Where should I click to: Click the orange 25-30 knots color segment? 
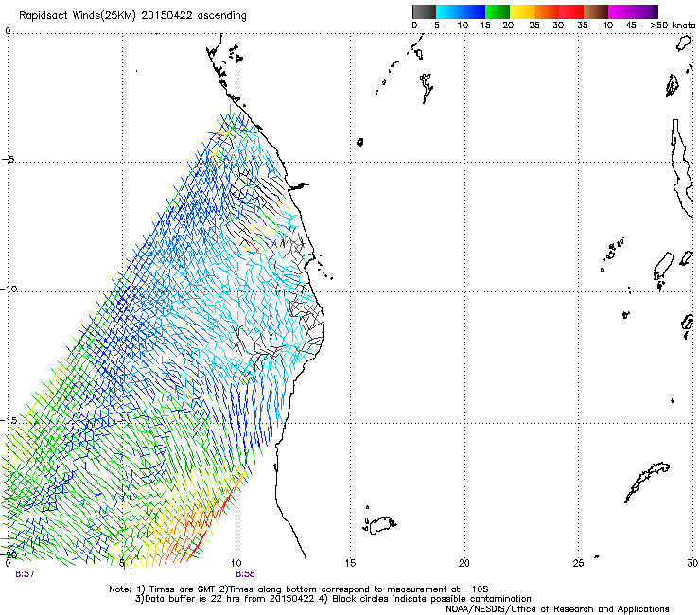(x=547, y=11)
